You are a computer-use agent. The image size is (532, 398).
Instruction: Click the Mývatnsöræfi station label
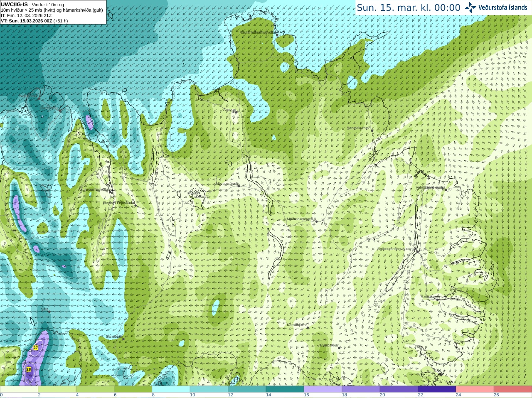227,184
